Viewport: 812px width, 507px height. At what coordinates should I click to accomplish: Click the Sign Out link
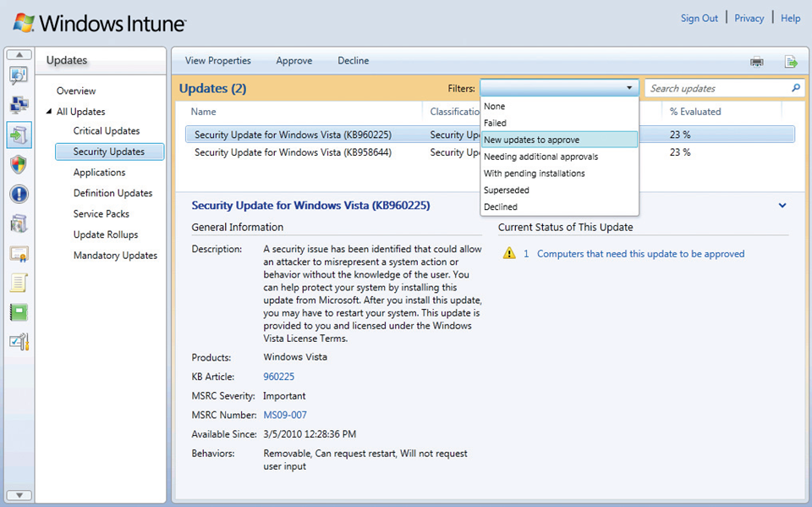click(x=700, y=18)
